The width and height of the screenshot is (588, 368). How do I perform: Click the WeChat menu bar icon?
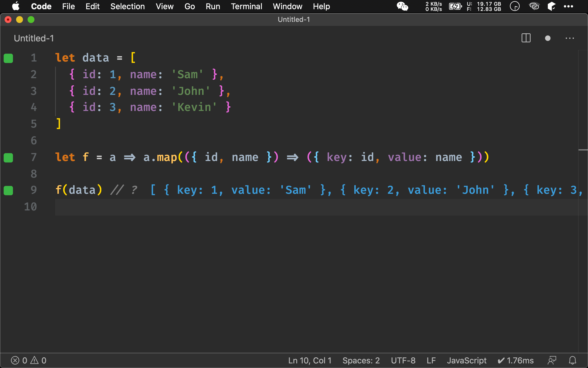click(402, 6)
